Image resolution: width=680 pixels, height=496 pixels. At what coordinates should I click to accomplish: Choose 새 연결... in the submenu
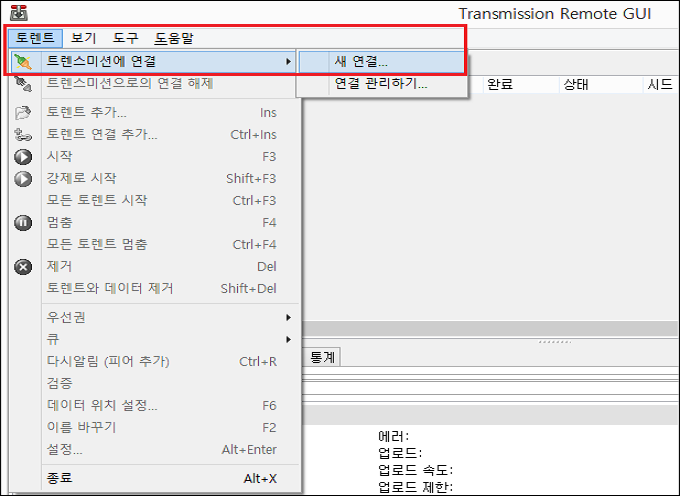(382, 62)
